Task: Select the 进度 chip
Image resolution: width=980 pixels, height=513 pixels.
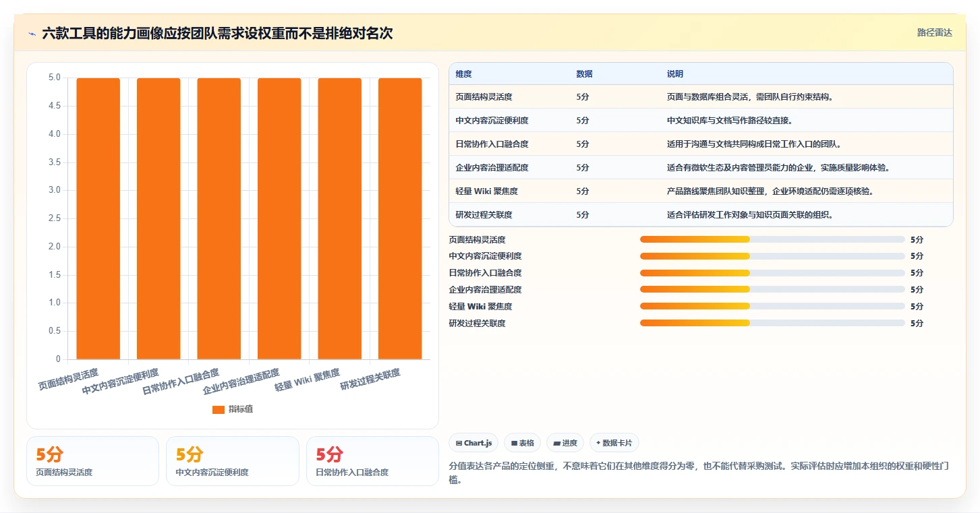Action: click(x=565, y=443)
